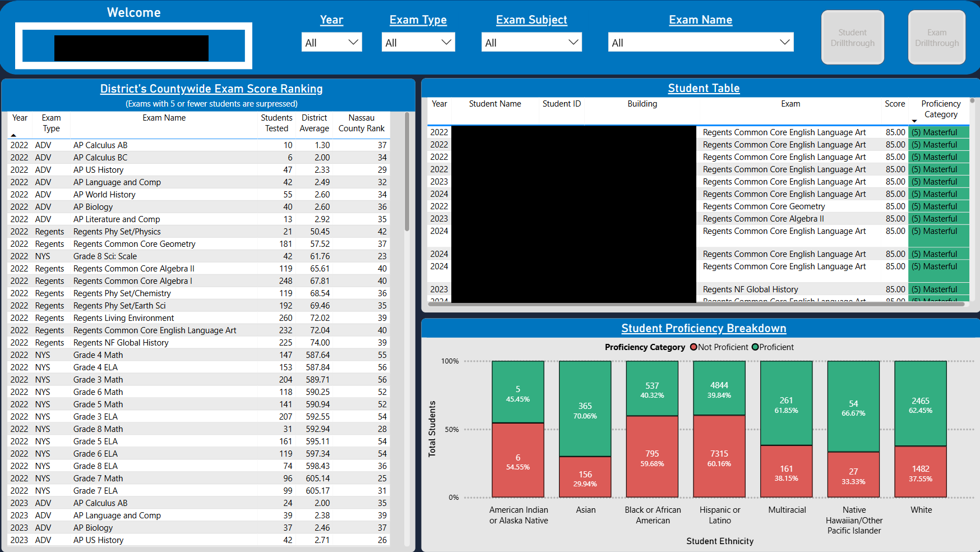
Task: Click the White not proficient 1482 segment
Action: [921, 472]
